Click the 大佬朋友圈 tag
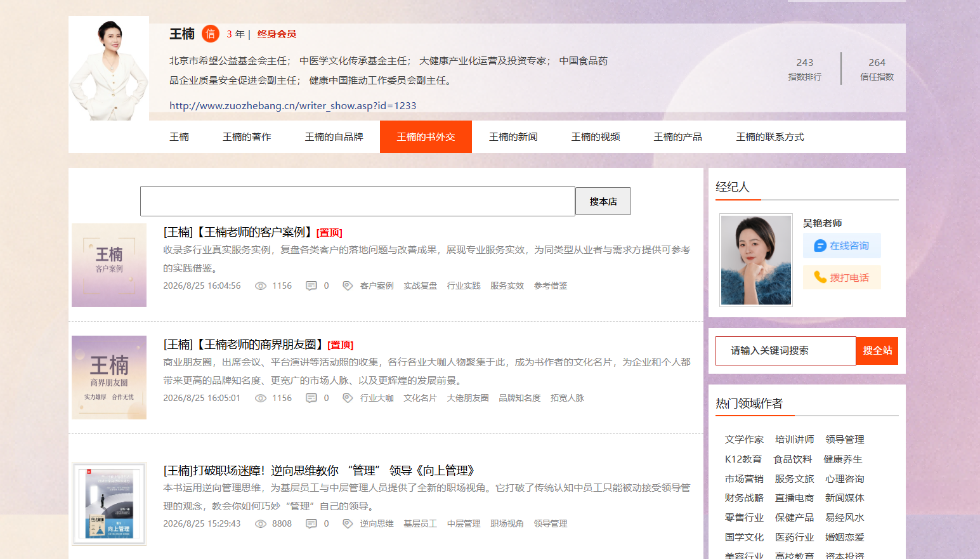Screen dimensions: 980x559 click(468, 398)
